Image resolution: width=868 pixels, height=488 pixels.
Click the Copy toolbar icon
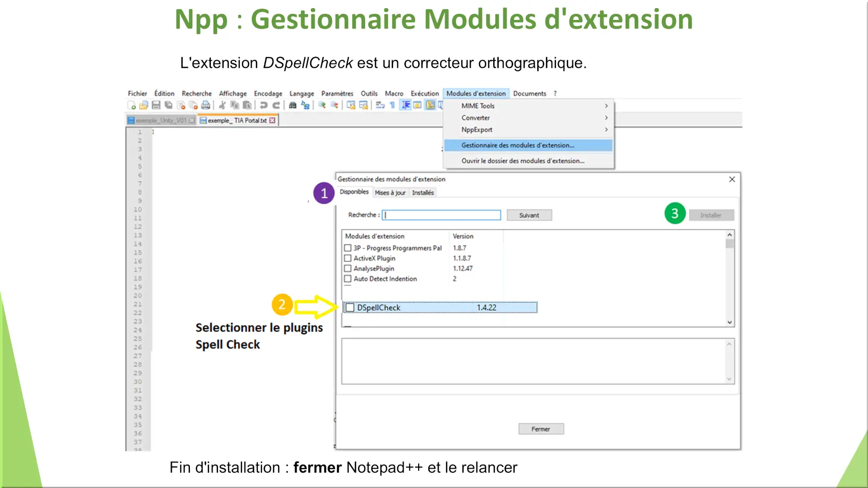point(235,105)
